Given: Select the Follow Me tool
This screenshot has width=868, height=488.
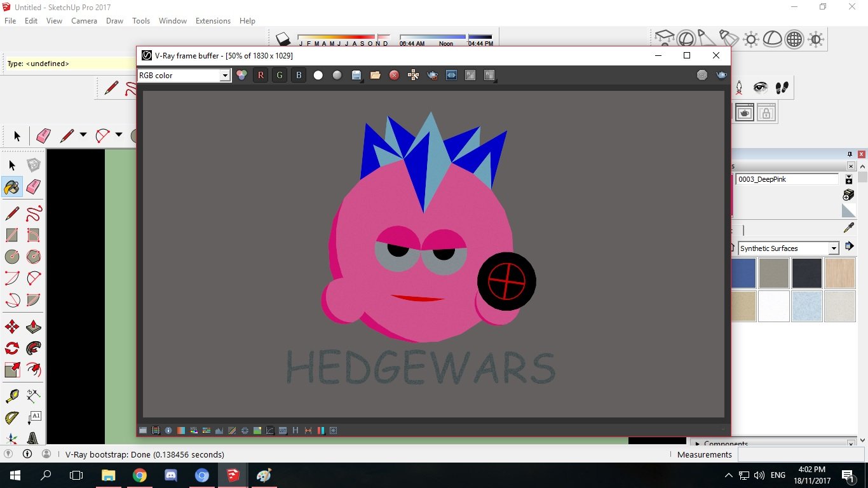Looking at the screenshot, I should (x=34, y=348).
